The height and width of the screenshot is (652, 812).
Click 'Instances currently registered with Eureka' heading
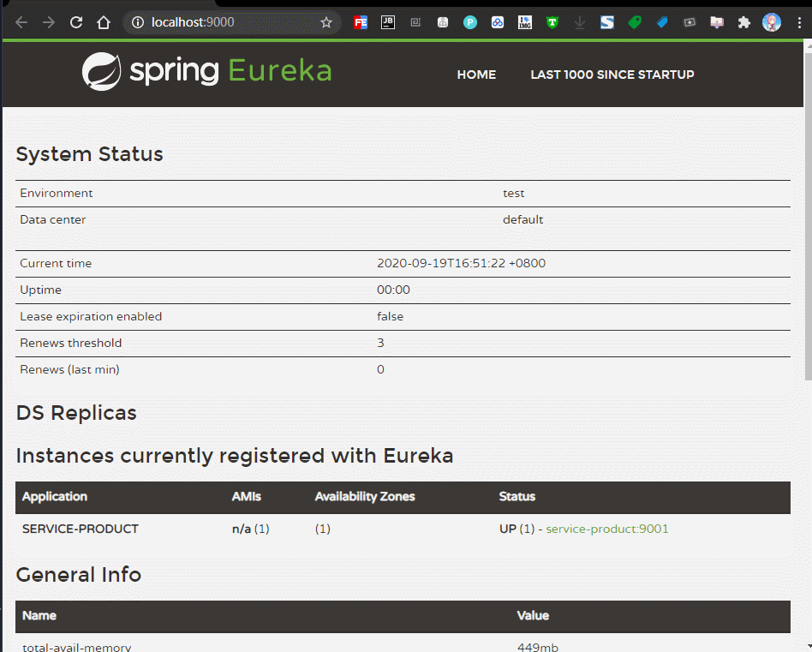coord(235,457)
